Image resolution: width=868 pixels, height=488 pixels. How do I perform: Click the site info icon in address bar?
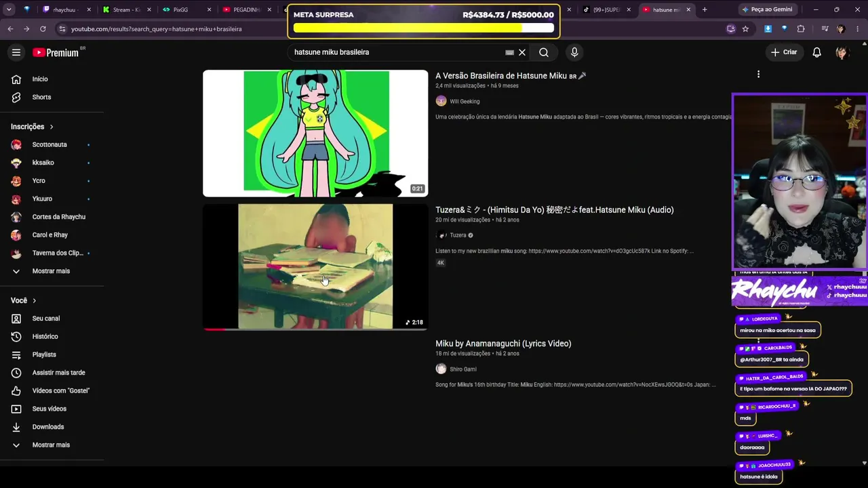pyautogui.click(x=62, y=29)
